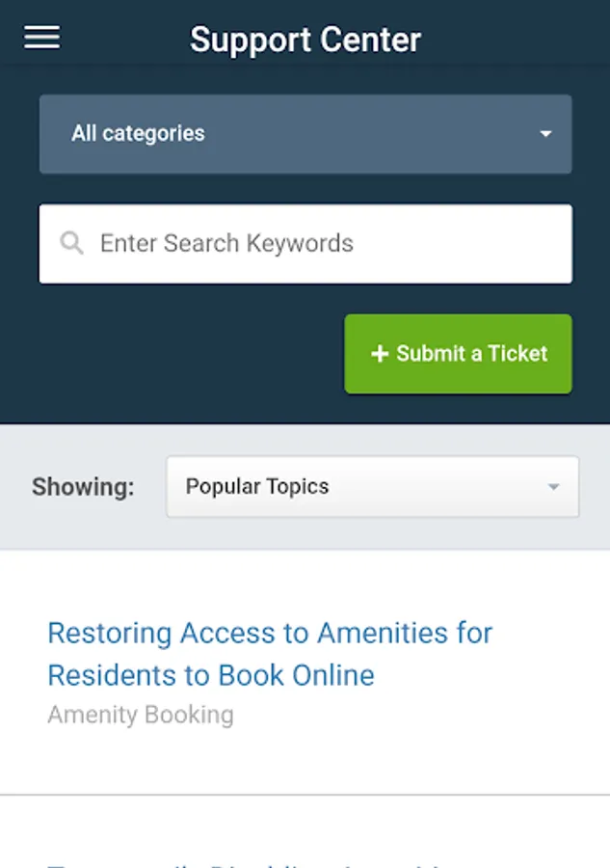610x868 pixels.
Task: Tap the plus icon on Submit a Ticket
Action: [x=379, y=354]
